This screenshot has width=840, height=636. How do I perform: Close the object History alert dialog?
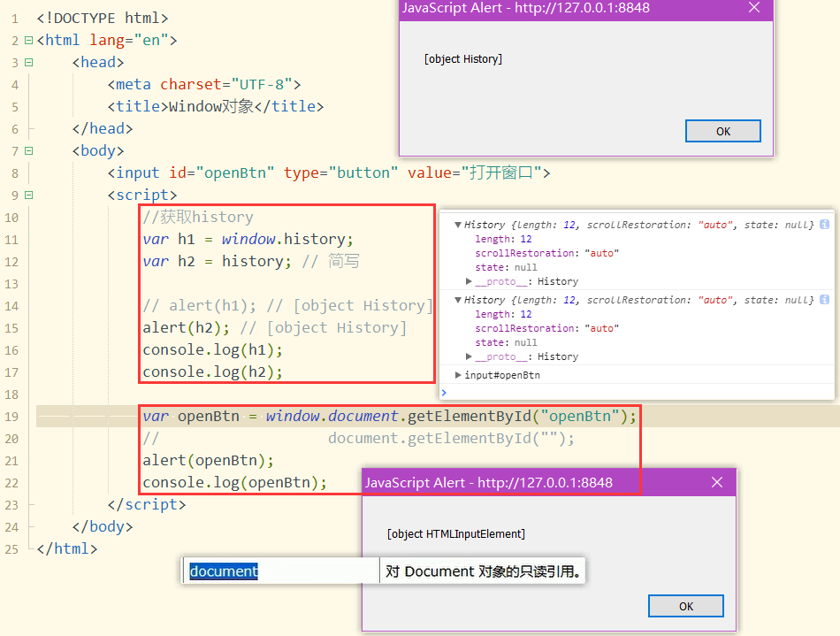point(754,7)
